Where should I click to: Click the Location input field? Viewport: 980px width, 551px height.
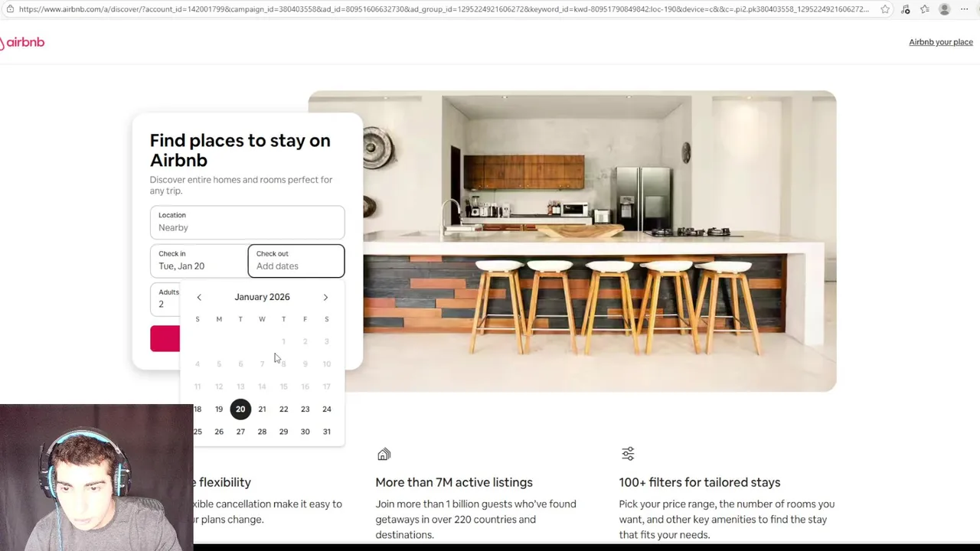point(247,222)
